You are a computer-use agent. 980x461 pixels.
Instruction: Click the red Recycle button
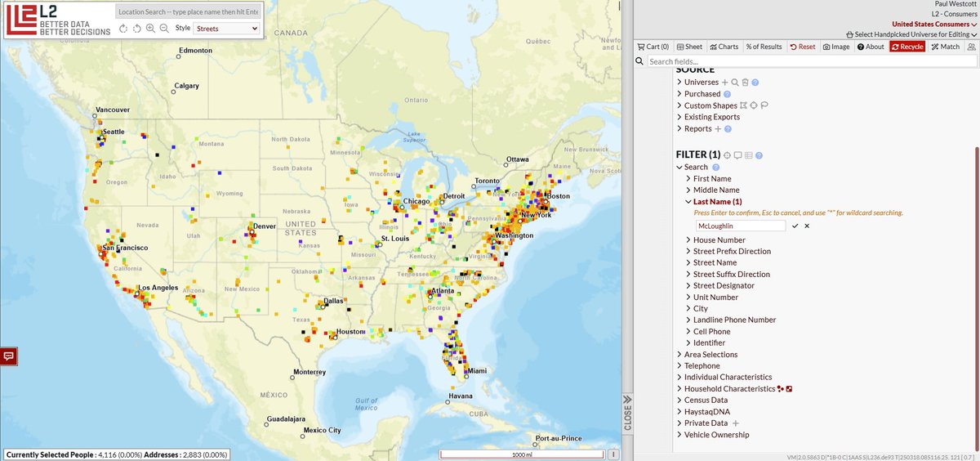[x=907, y=47]
